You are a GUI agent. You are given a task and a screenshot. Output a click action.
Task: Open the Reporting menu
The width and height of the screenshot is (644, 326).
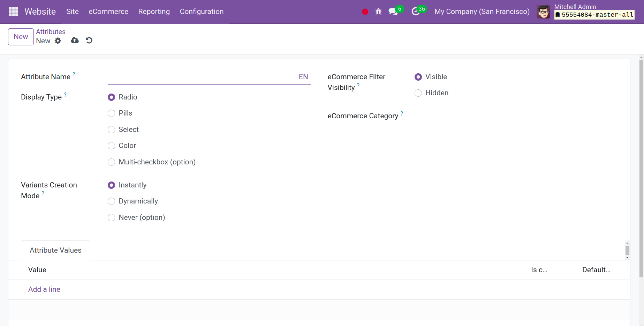tap(154, 12)
